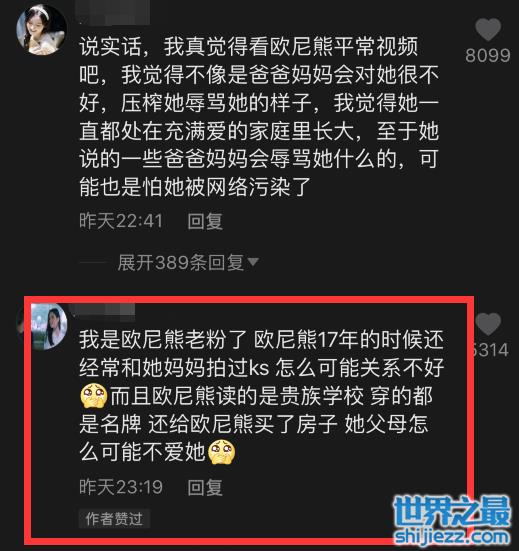Tap the heart icon above 5314
519x551 pixels.
(488, 324)
